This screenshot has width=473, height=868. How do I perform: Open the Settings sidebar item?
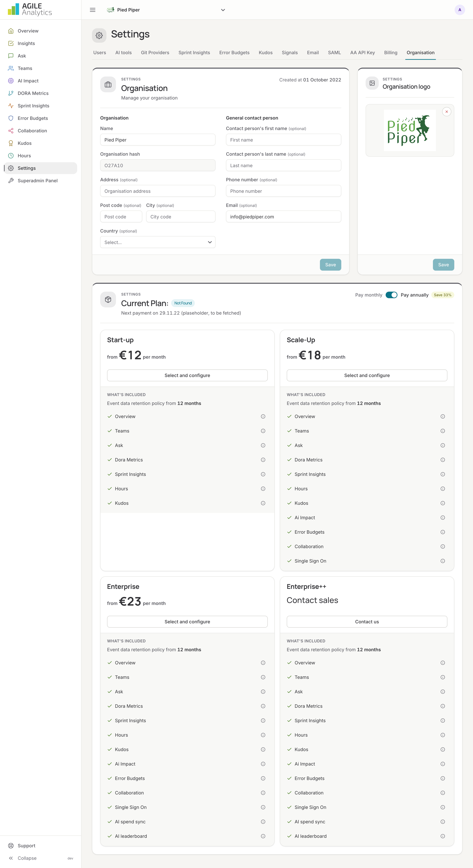point(40,168)
